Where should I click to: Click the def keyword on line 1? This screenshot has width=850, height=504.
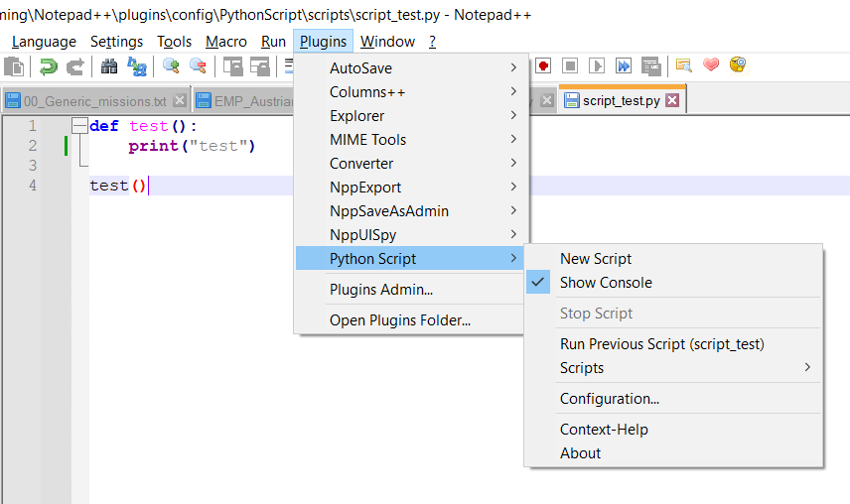point(104,126)
